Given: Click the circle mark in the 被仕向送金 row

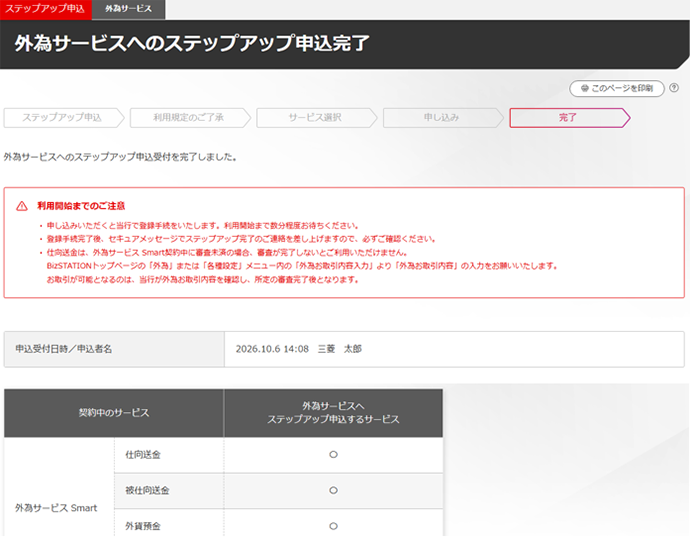Looking at the screenshot, I should [333, 490].
